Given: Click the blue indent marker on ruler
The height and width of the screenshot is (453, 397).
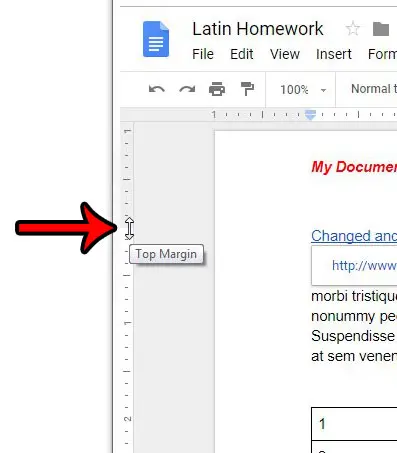Looking at the screenshot, I should [310, 115].
